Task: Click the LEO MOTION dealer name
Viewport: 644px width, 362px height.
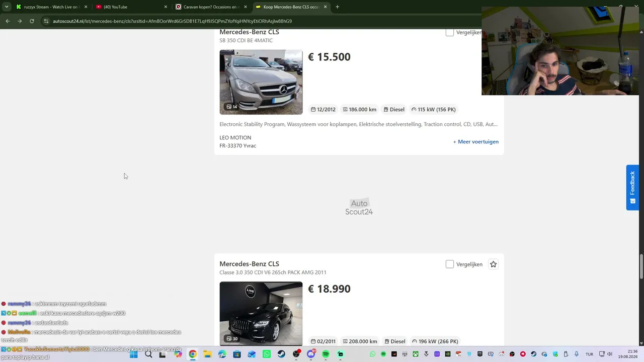Action: click(x=235, y=138)
